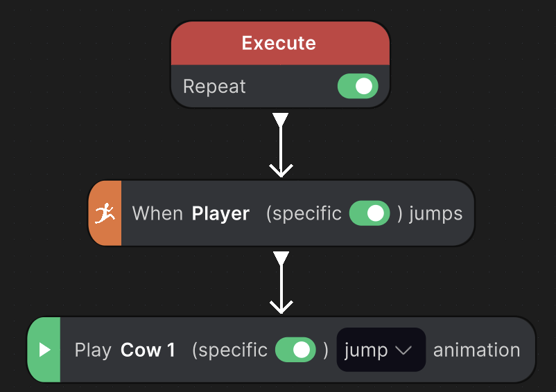Toggle the specific switch on Cow 1 node
556x392 pixels.
(x=295, y=350)
